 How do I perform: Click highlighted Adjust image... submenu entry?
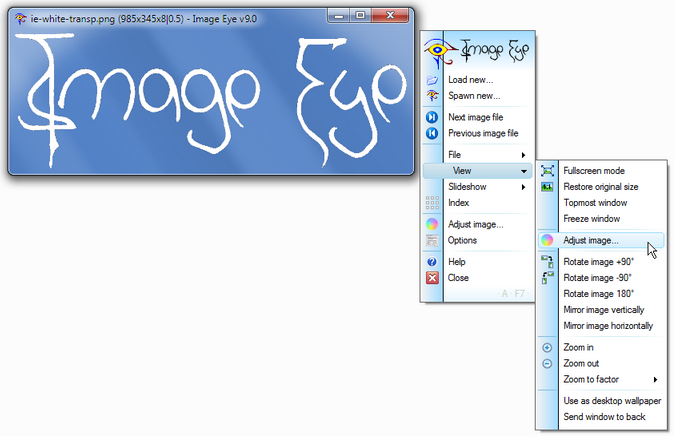click(601, 240)
